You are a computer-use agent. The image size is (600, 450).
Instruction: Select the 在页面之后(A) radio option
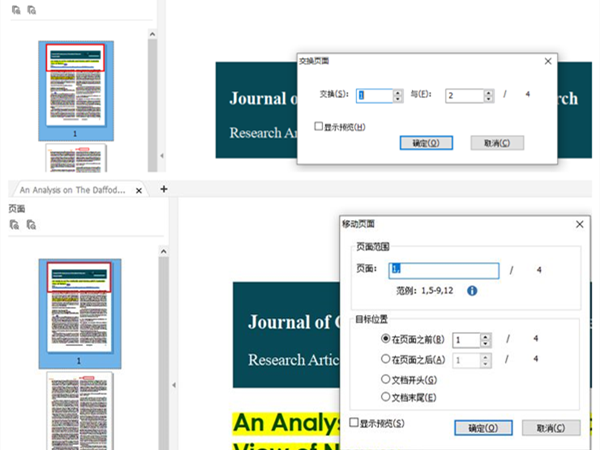tap(386, 358)
